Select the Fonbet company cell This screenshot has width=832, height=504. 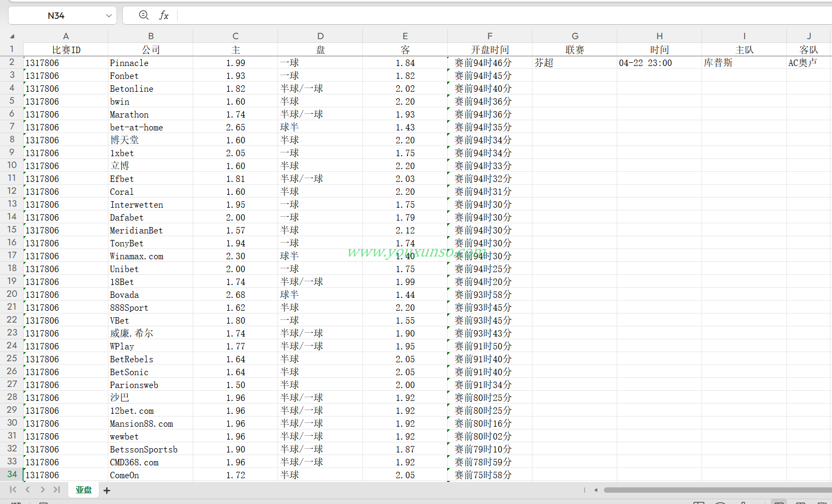(151, 76)
